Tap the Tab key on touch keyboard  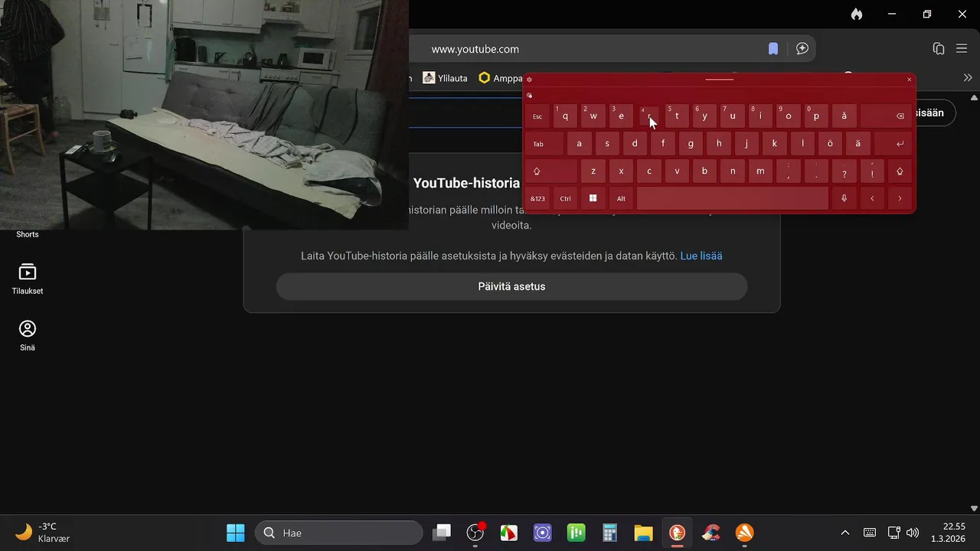544,144
